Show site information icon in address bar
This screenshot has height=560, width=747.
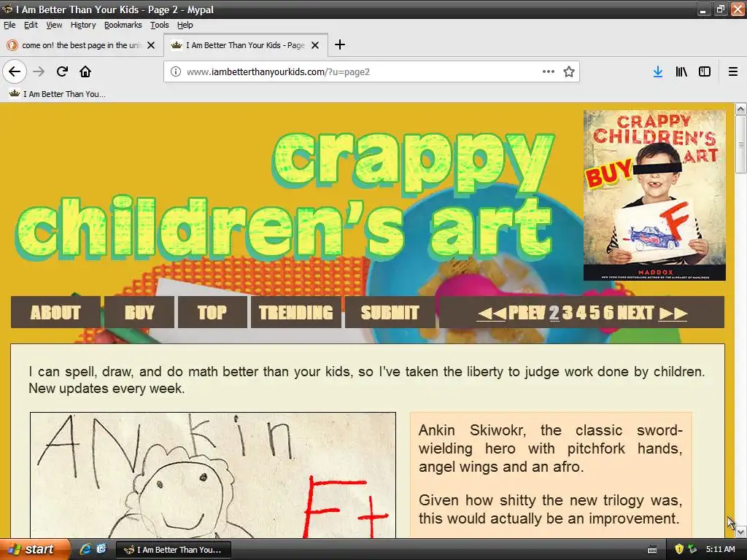click(176, 72)
